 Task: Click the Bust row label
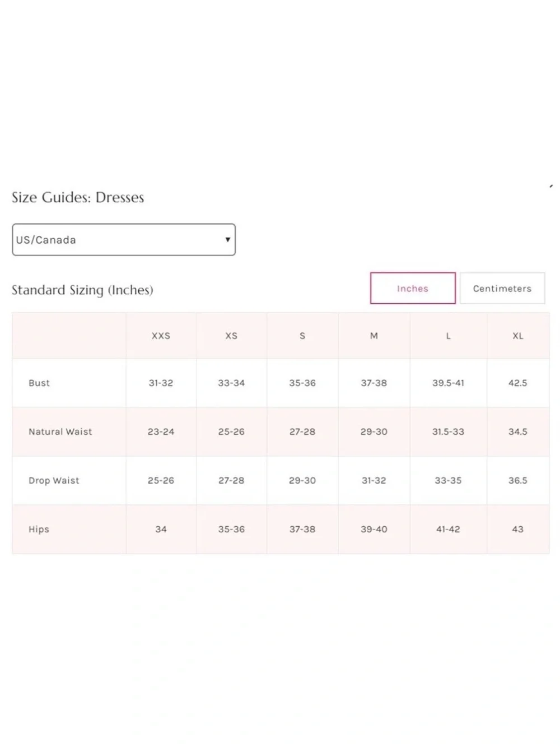(x=39, y=383)
